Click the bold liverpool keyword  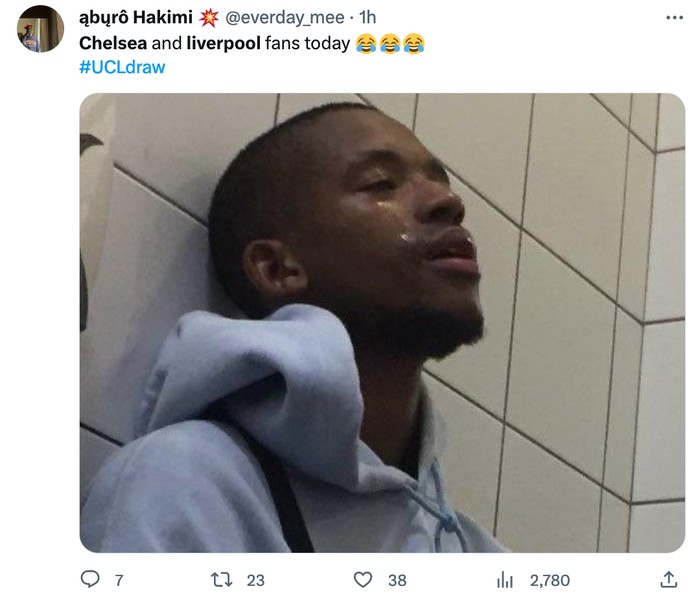(223, 43)
